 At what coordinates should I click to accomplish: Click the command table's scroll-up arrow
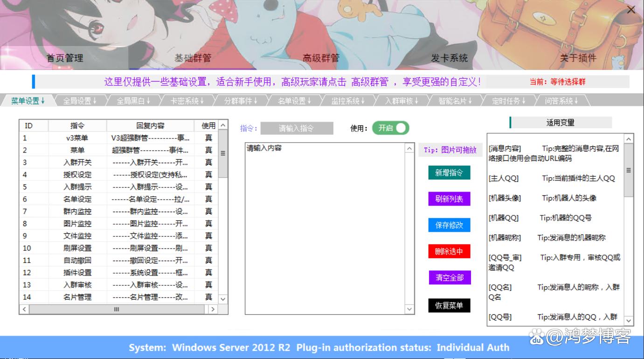click(223, 125)
